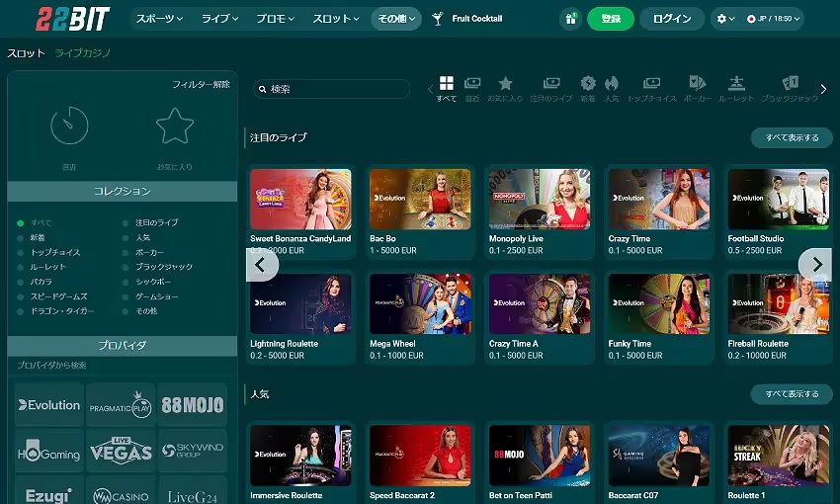This screenshot has width=840, height=504.
Task: Click the recent clock icon in sidebar
Action: (x=69, y=126)
